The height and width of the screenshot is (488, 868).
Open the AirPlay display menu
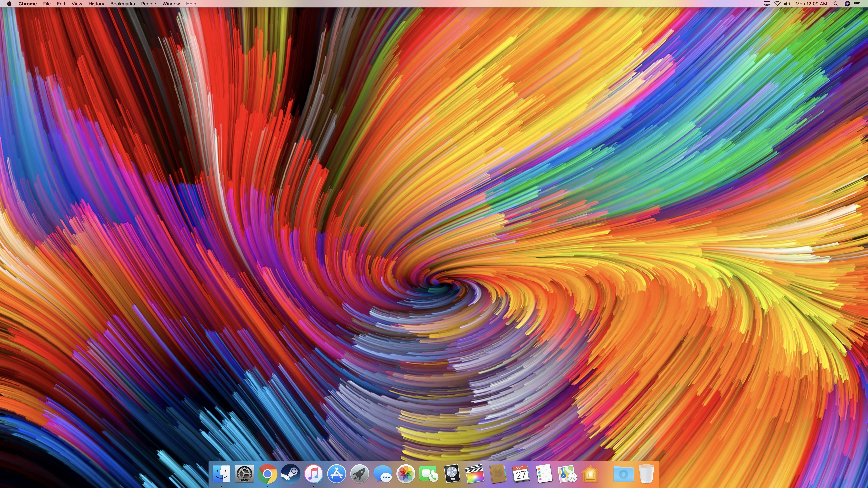click(x=767, y=4)
